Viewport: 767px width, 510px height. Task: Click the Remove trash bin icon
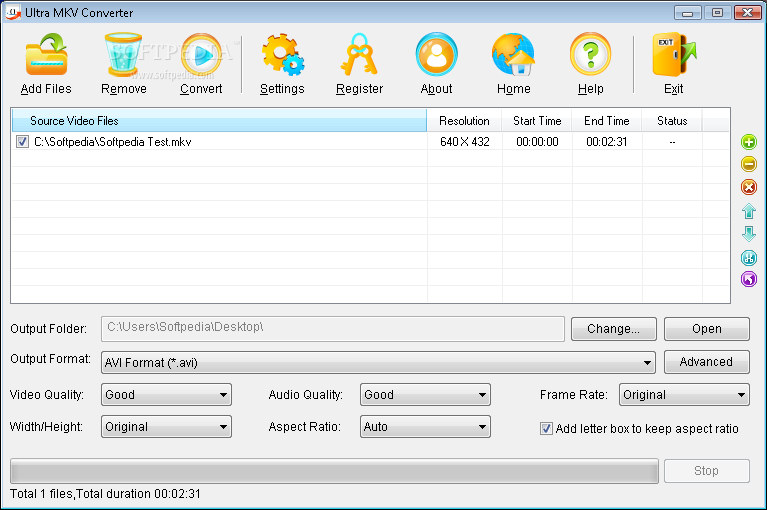tap(123, 54)
